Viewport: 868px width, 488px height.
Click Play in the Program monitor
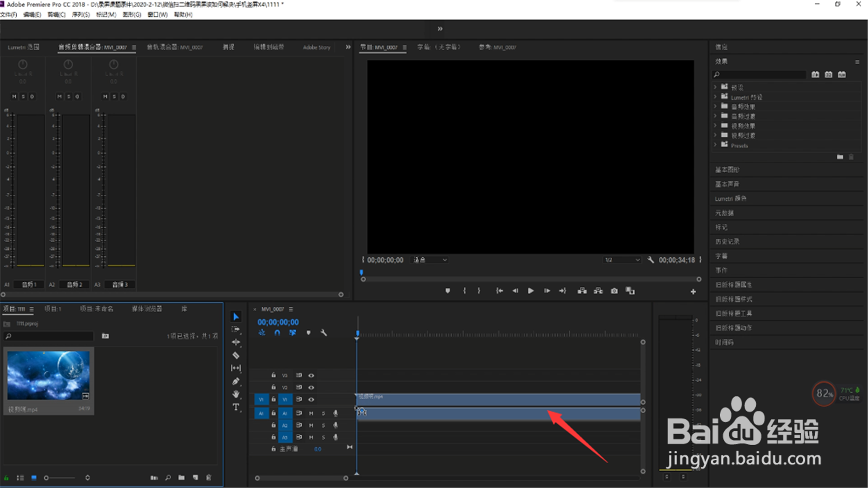pyautogui.click(x=531, y=291)
